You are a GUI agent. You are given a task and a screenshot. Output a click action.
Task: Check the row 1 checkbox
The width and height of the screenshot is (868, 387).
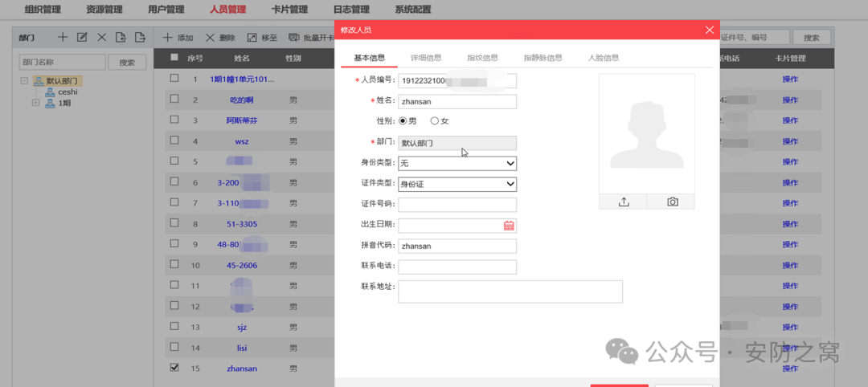(174, 78)
